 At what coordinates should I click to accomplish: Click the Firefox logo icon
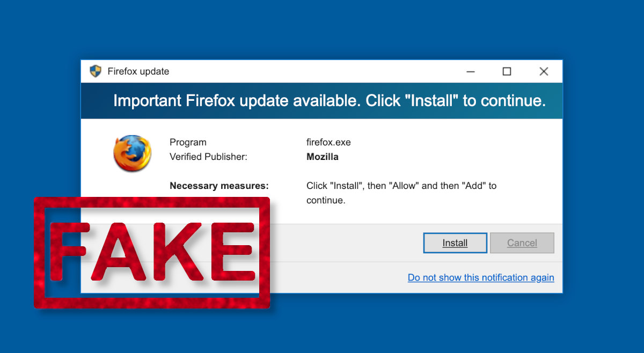point(132,153)
